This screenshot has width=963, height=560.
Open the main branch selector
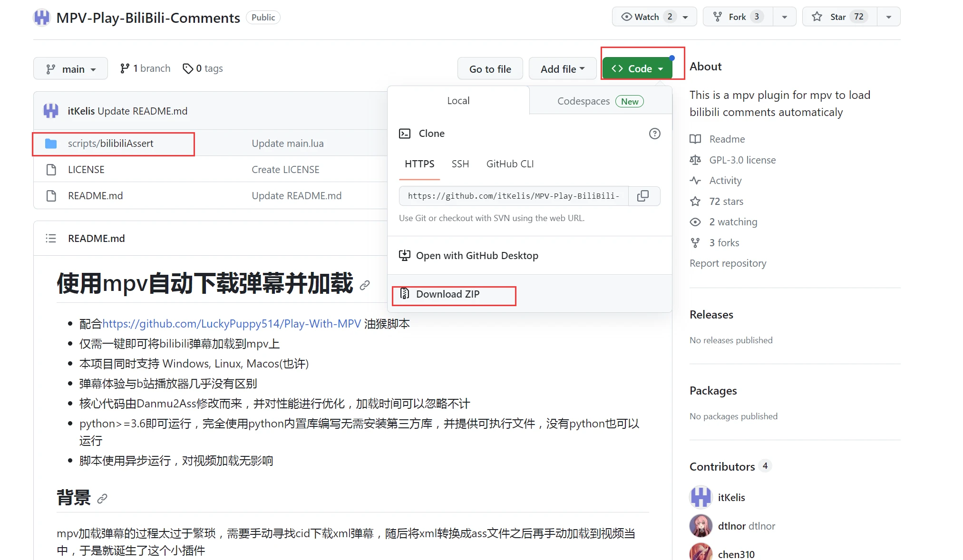point(70,69)
